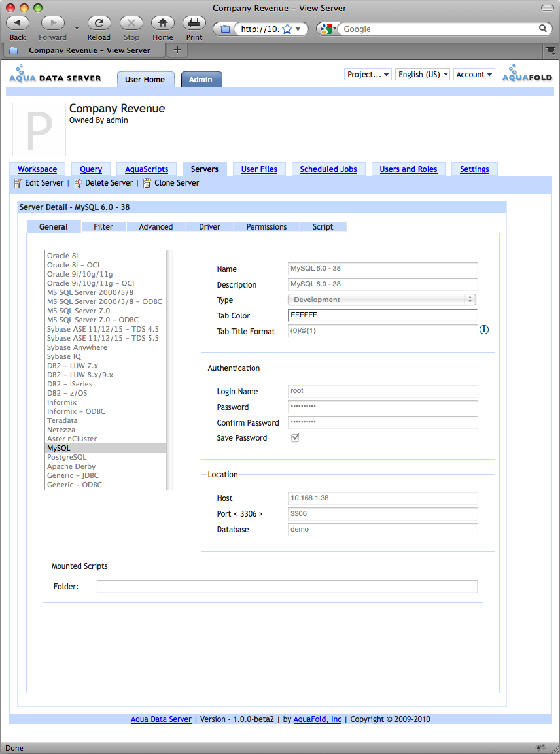Click the AquaFold logo
The image size is (560, 754).
click(x=527, y=74)
